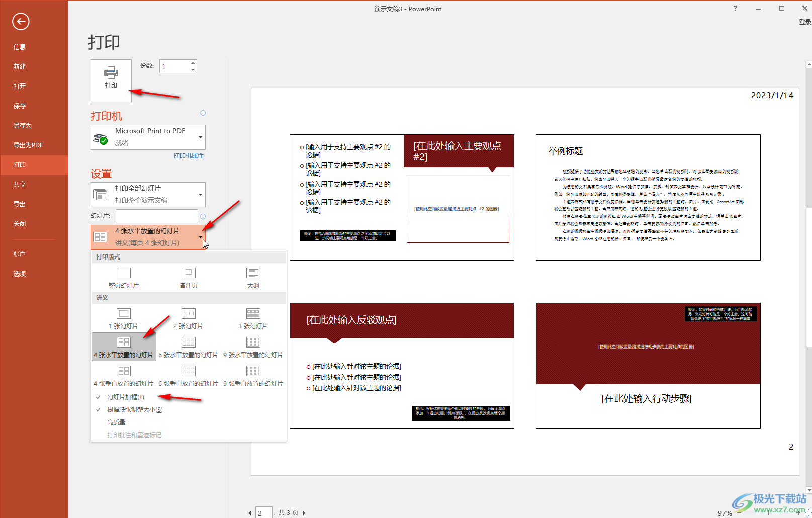
Task: Click Save (保存) in the sidebar
Action: coord(34,106)
